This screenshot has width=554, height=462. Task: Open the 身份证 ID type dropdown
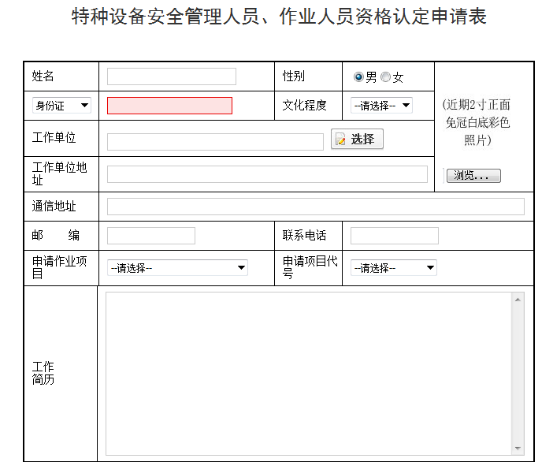coord(61,105)
